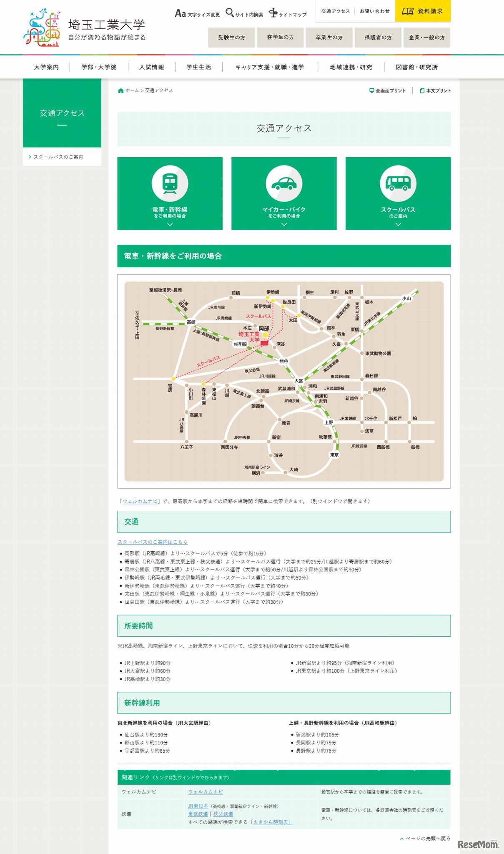This screenshot has height=854, width=504.
Task: Select the 受験生の方 audience tab
Action: [231, 38]
